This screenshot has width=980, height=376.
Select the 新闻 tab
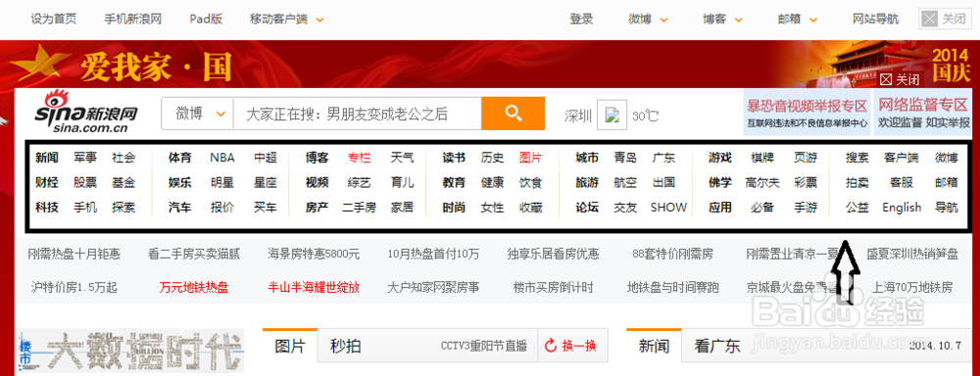(654, 346)
